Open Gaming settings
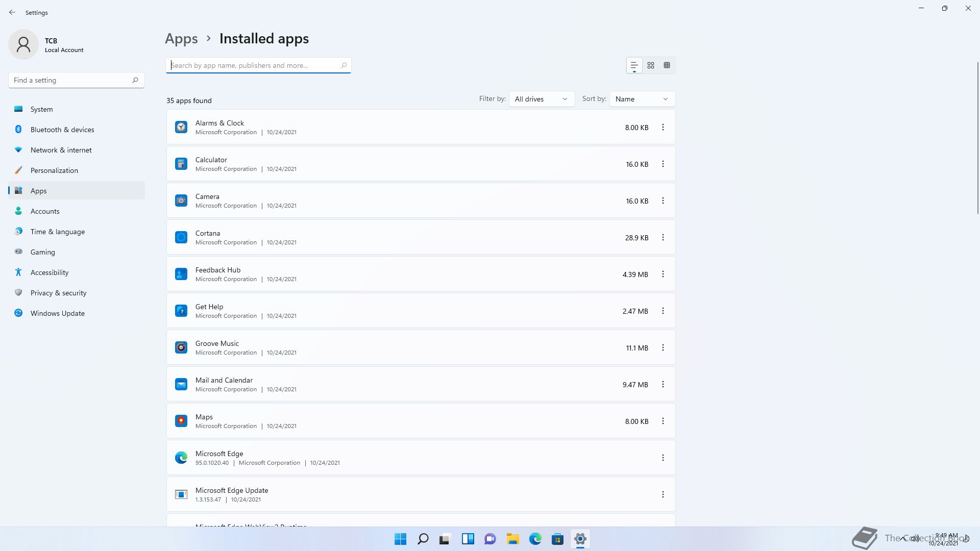 [x=77, y=252]
